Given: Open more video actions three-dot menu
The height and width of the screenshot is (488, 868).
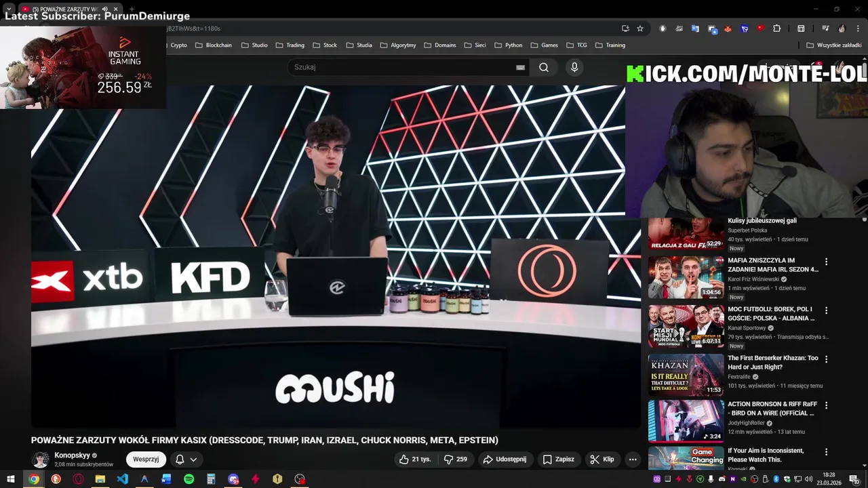Looking at the screenshot, I should [x=633, y=459].
